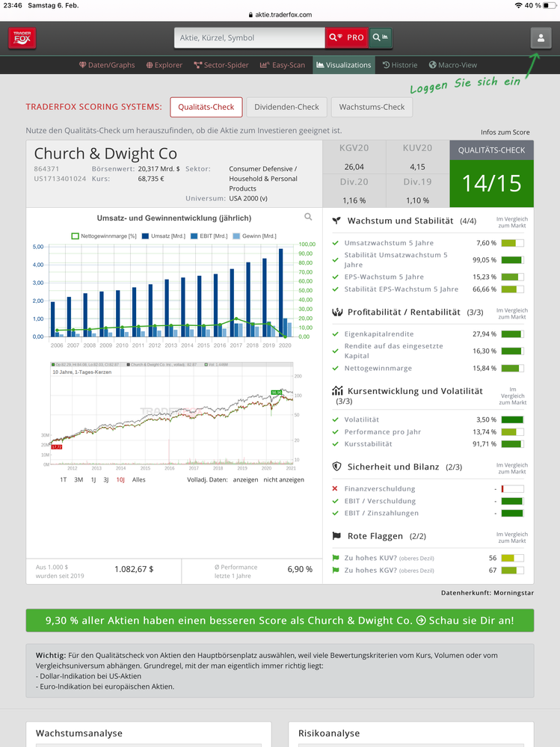Click the 14/15 Qualitäts-Check score box

click(x=491, y=183)
